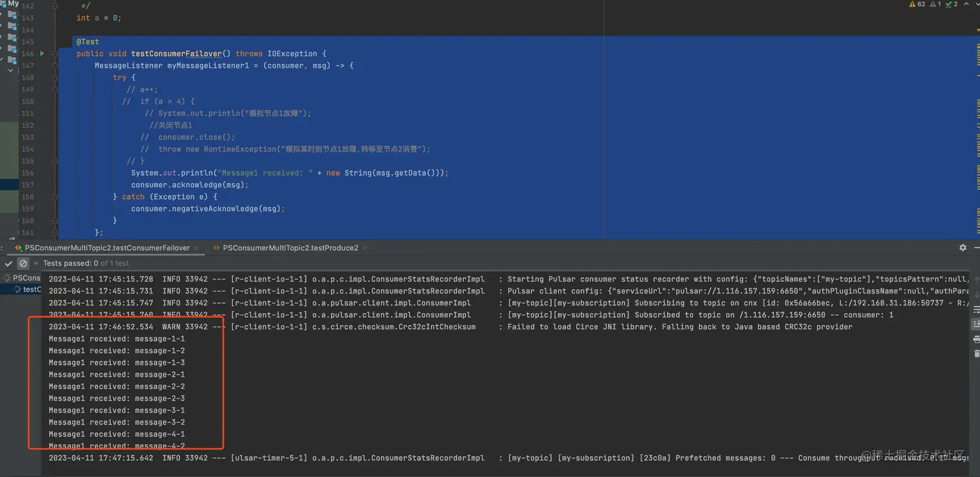Click the 'catch (Exception e)' line
The width and height of the screenshot is (980, 477).
pyautogui.click(x=165, y=197)
